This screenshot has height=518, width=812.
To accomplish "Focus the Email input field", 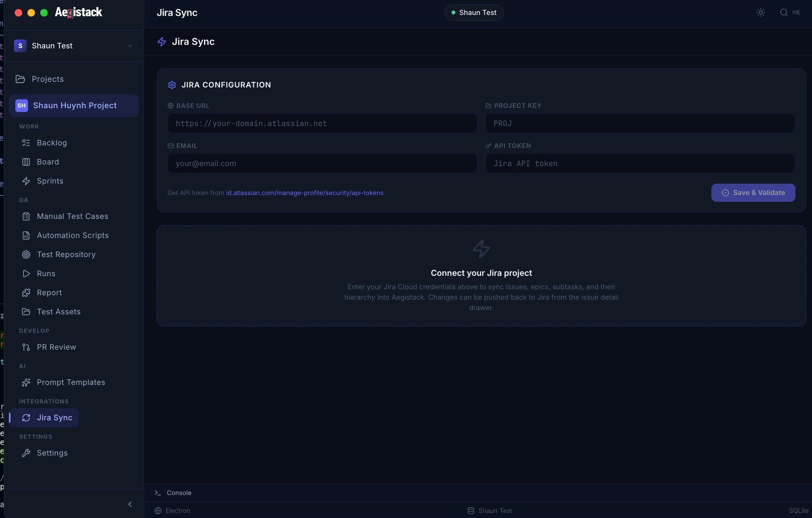I will (322, 164).
